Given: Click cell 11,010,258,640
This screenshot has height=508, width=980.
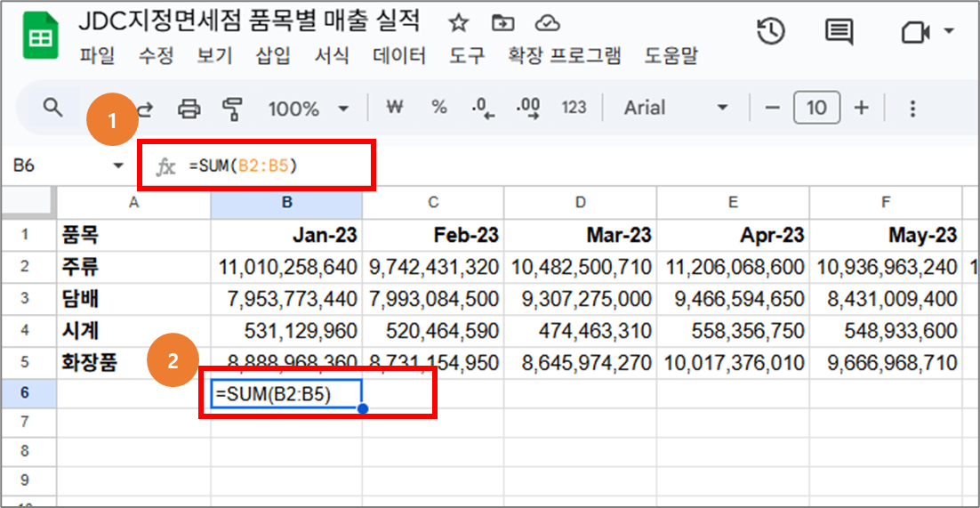Looking at the screenshot, I should pos(286,268).
